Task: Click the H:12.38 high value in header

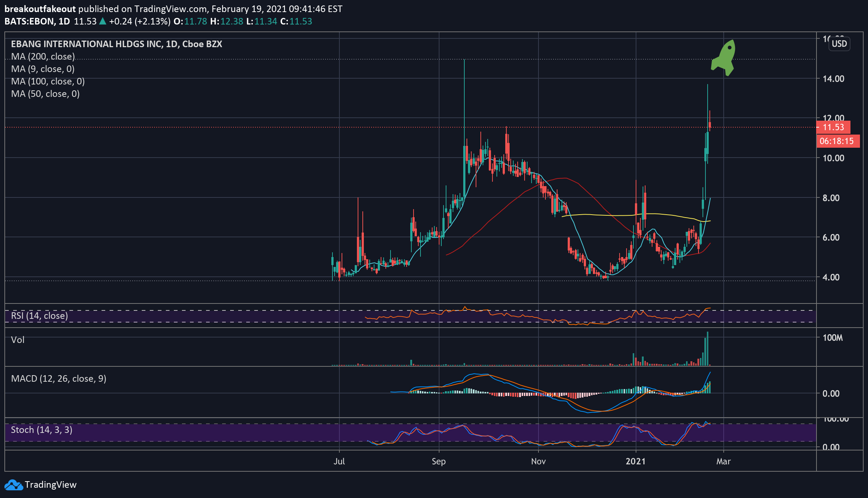Action: 226,22
